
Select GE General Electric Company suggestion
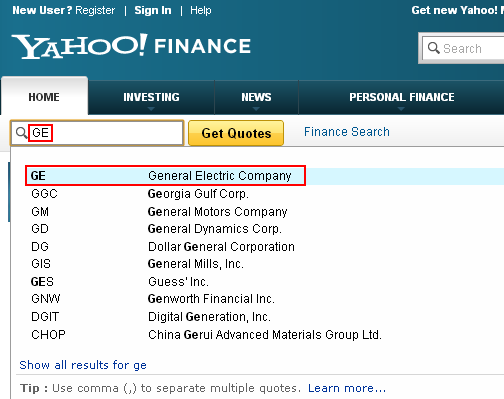pyautogui.click(x=265, y=176)
